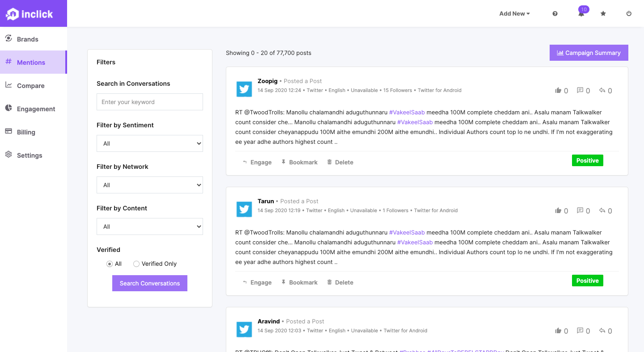Open Settings from the sidebar

(34, 155)
